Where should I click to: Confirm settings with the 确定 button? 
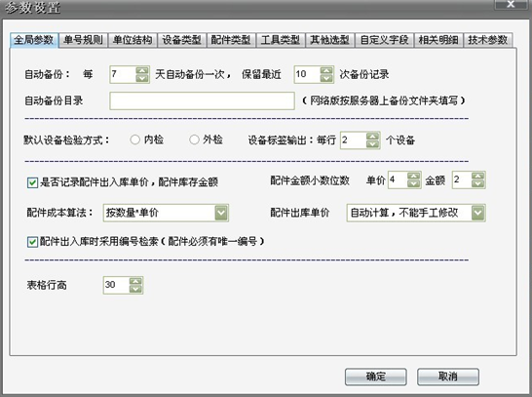click(375, 377)
